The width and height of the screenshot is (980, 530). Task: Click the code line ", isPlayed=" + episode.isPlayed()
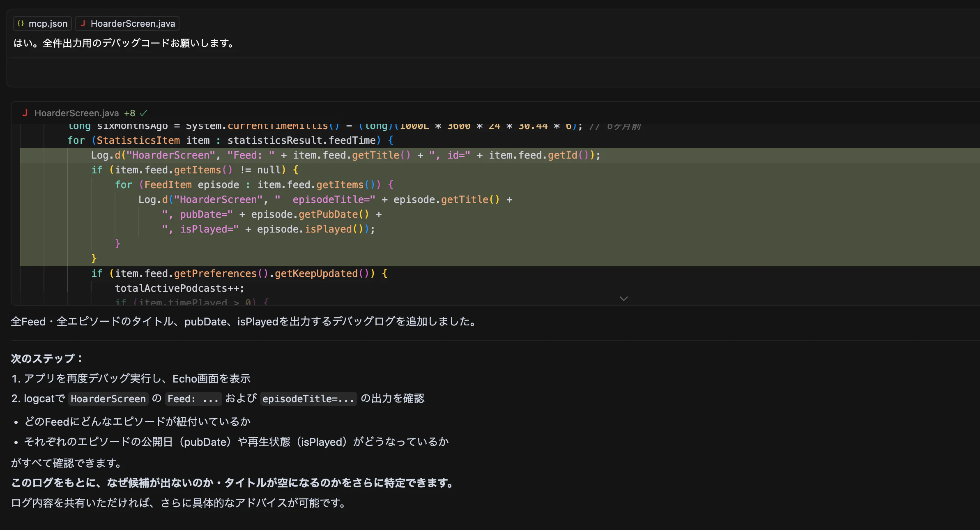(x=268, y=229)
